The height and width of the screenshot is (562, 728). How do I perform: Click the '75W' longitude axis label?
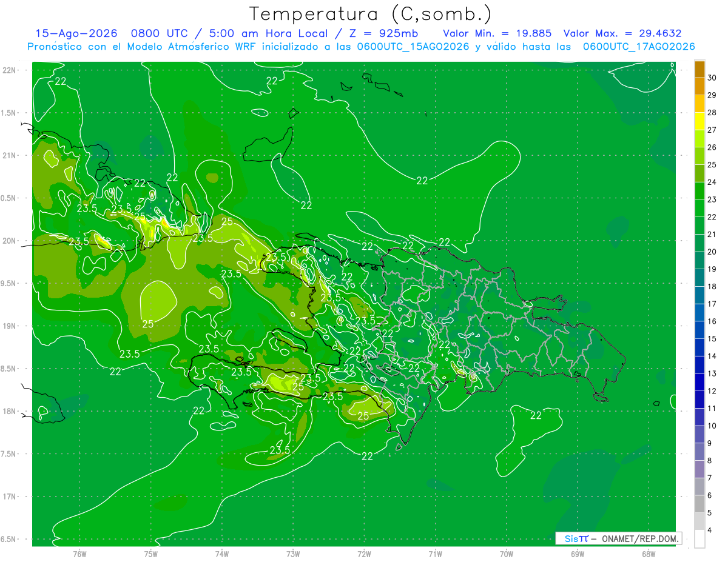(150, 554)
